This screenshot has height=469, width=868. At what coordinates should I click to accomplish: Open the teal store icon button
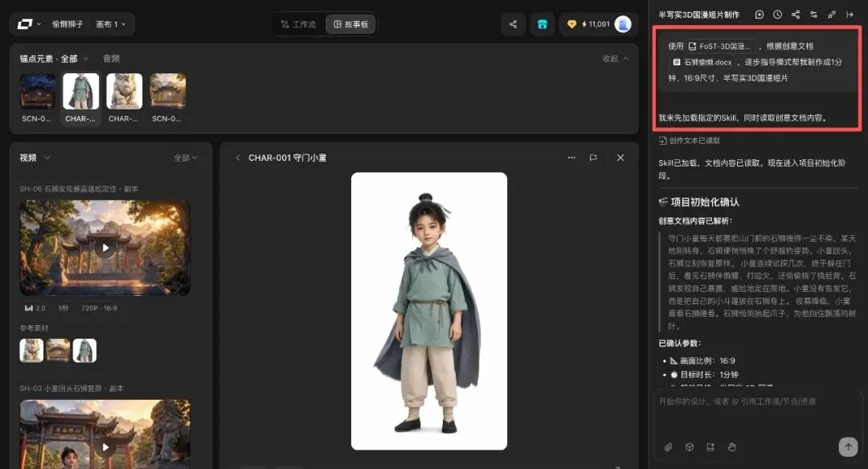coord(542,24)
